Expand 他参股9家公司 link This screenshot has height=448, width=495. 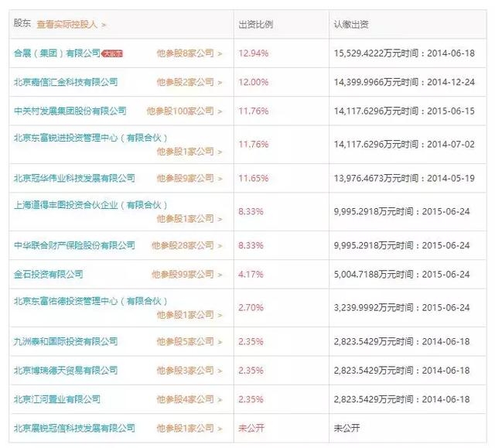tap(189, 178)
